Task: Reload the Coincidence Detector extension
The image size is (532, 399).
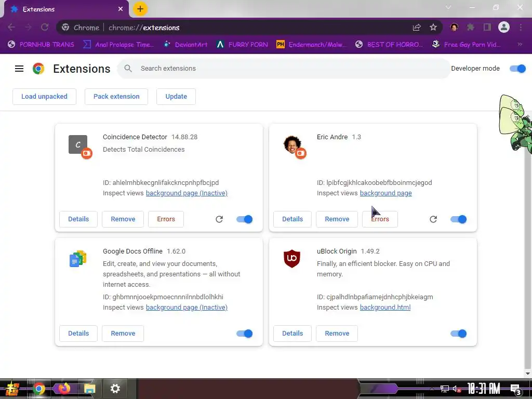Action: coord(219,219)
